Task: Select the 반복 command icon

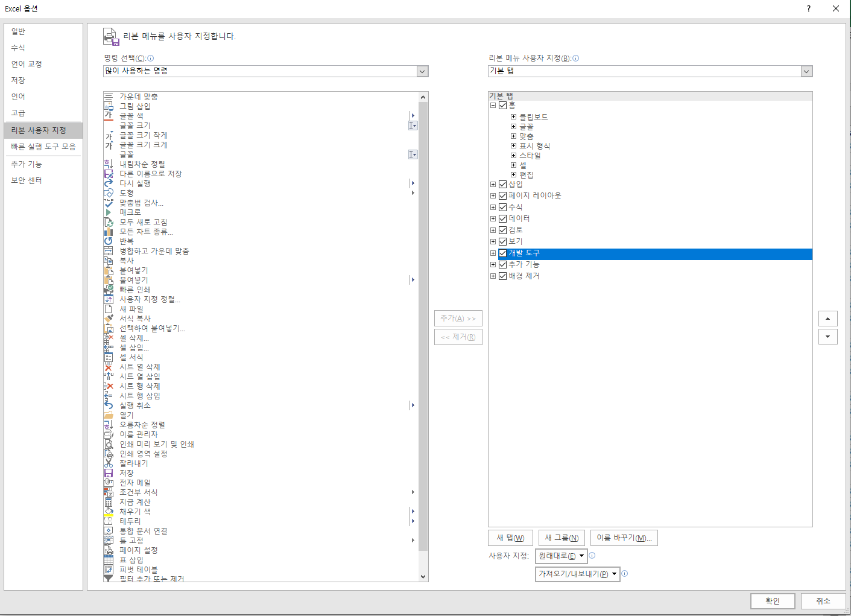Action: coord(109,241)
